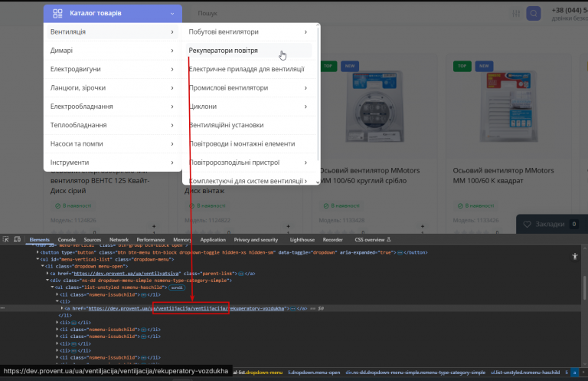Open the Recorder tab

pos(332,239)
